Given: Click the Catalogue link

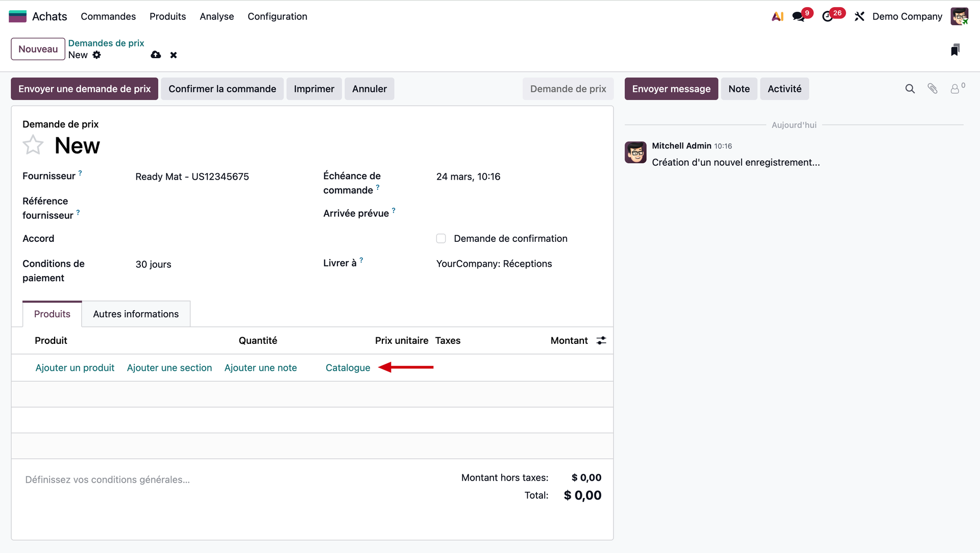Looking at the screenshot, I should (348, 368).
